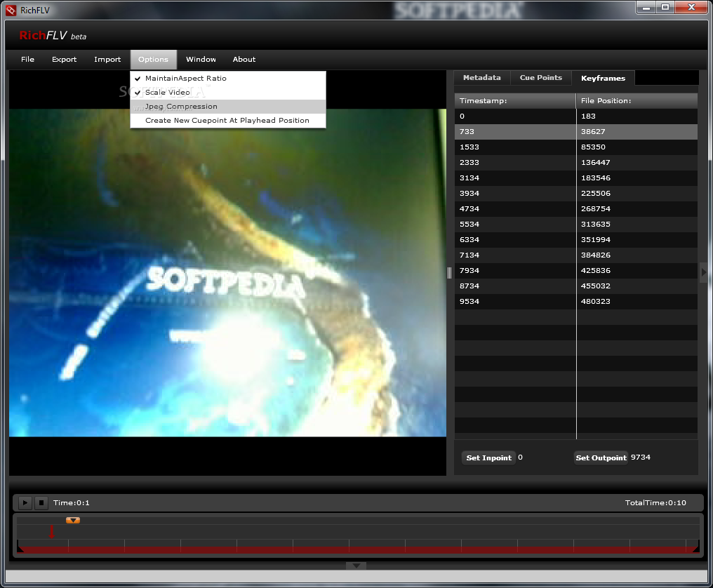Select Create New Cuepoint At Playhead Position

coord(228,121)
